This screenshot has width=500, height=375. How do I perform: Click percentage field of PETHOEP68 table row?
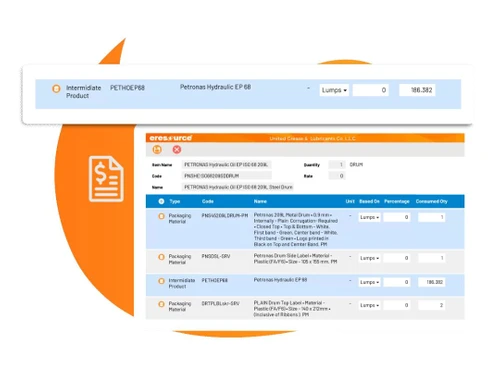point(397,282)
